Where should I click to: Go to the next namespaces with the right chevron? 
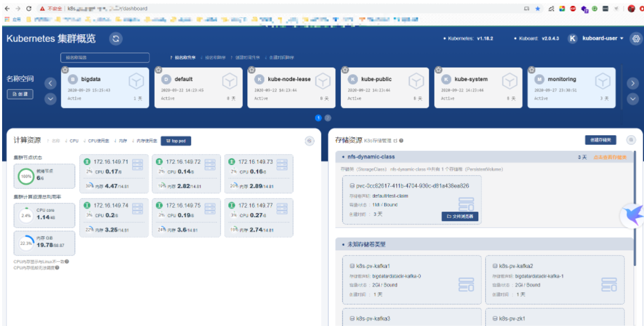click(x=632, y=83)
